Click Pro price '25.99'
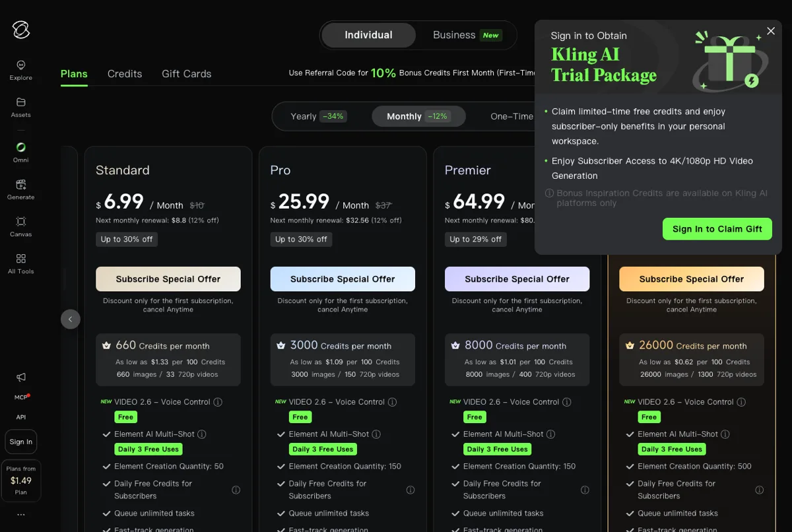Image resolution: width=792 pixels, height=532 pixels. click(x=304, y=202)
